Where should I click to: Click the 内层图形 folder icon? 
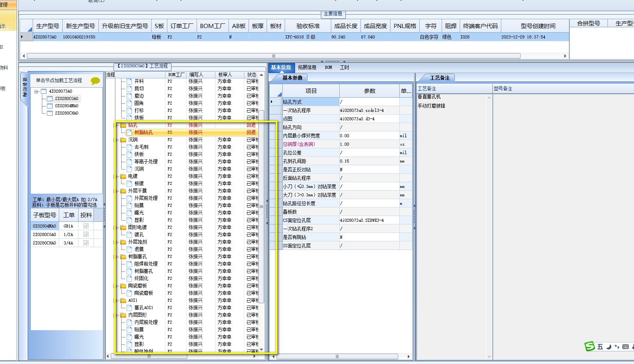(123, 315)
